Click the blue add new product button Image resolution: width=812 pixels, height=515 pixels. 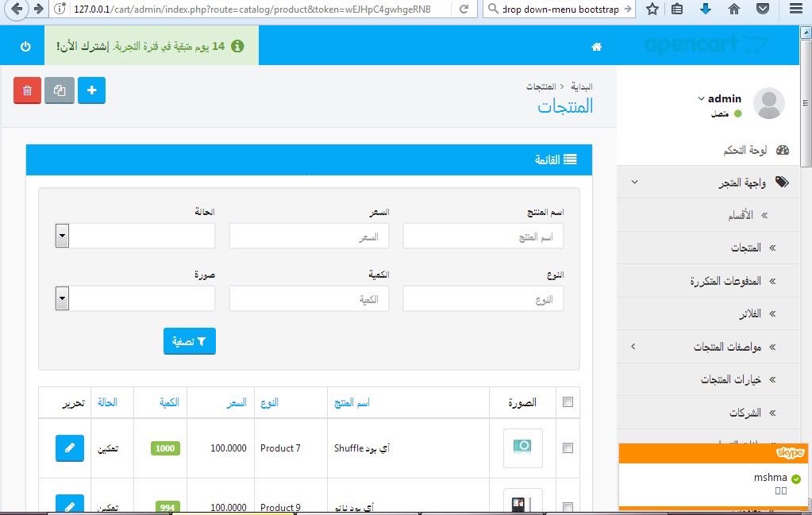[x=91, y=90]
